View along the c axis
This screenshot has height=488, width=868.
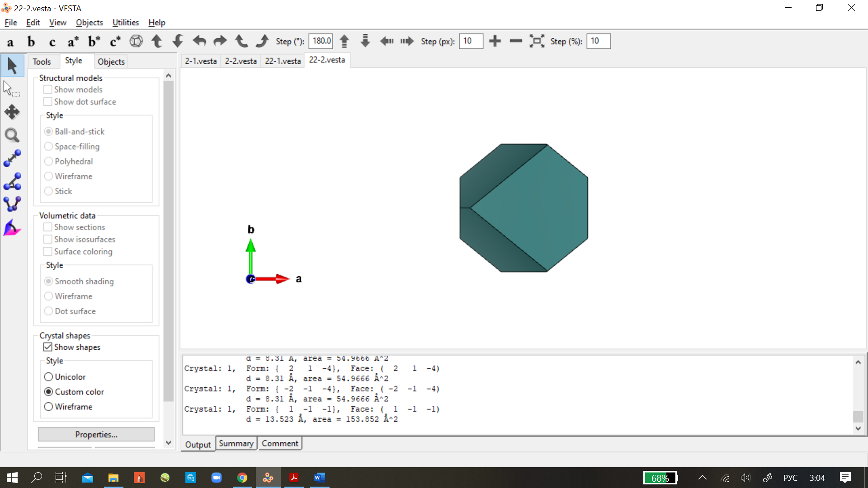click(52, 42)
